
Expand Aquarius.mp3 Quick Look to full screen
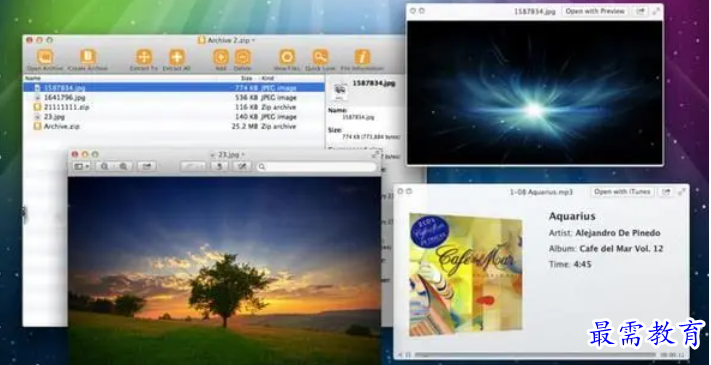click(x=682, y=192)
